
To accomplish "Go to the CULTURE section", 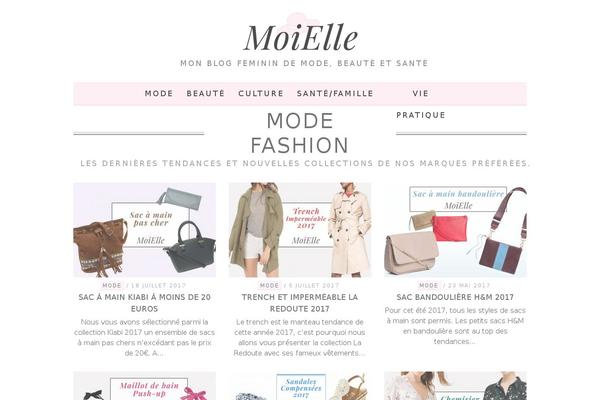I will 261,93.
